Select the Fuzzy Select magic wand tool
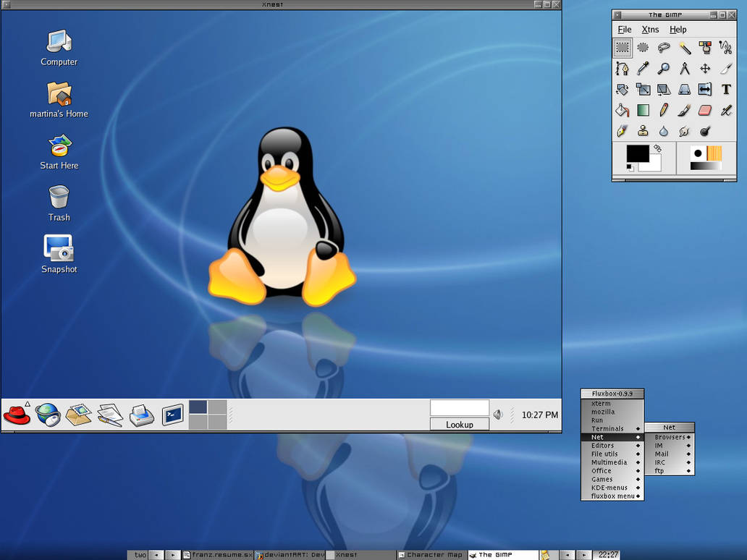 685,48
